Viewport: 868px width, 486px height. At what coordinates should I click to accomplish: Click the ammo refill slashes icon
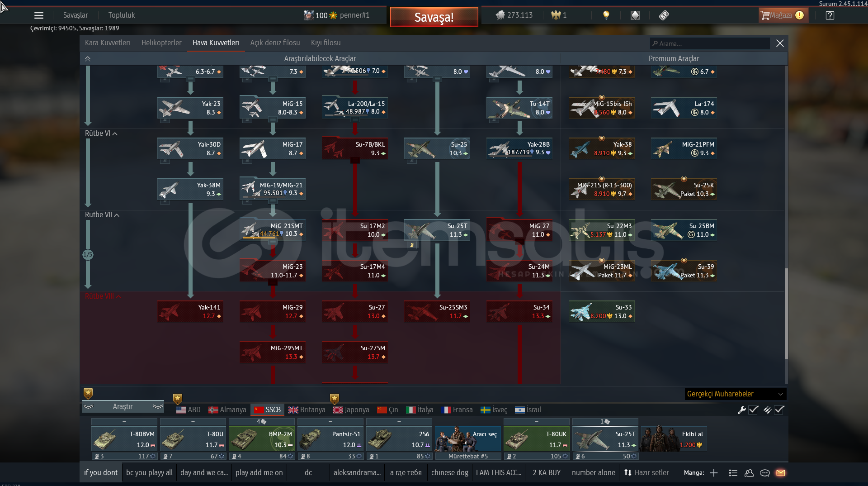click(x=768, y=410)
